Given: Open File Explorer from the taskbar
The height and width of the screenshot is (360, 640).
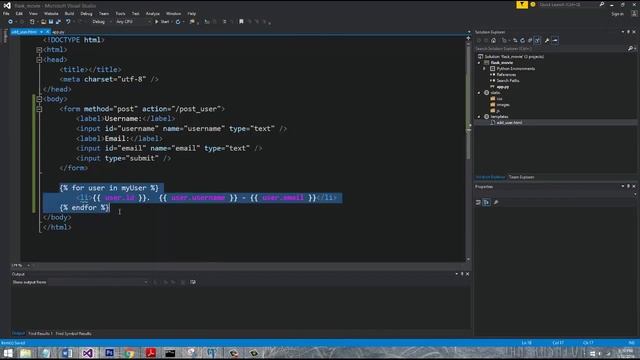Looking at the screenshot, I should pos(25,353).
